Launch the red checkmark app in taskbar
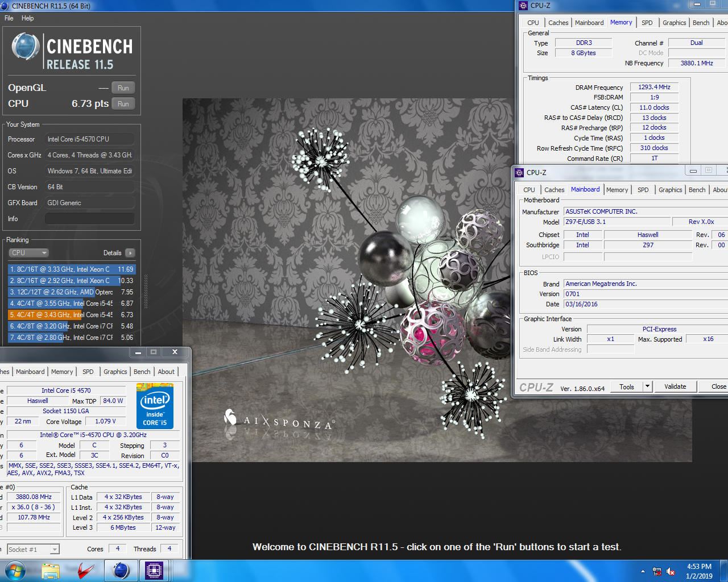 click(x=86, y=571)
